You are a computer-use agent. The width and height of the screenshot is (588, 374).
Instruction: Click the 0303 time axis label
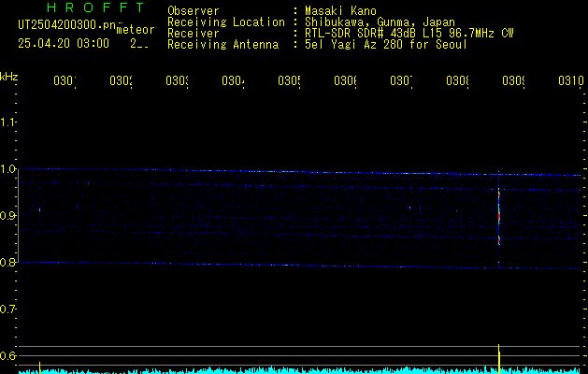click(x=177, y=80)
